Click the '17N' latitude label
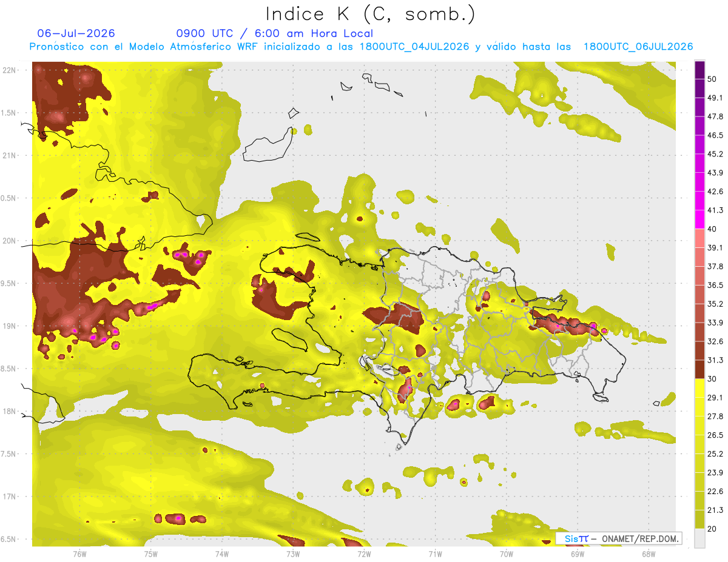 [x=10, y=497]
